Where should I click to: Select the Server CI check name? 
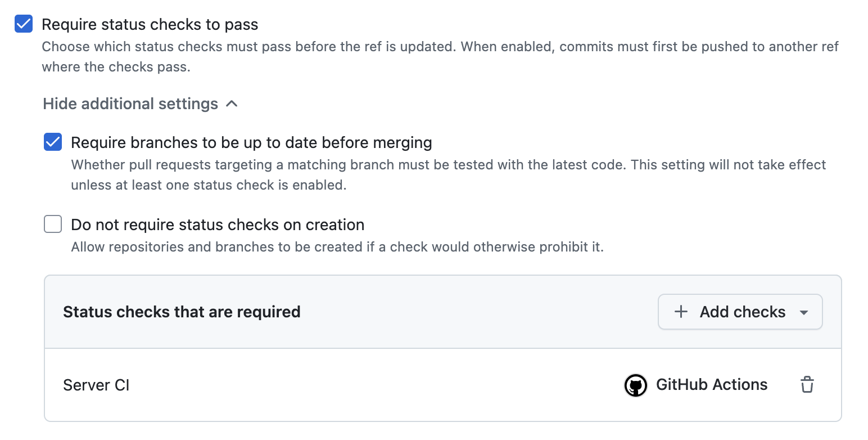coord(96,385)
